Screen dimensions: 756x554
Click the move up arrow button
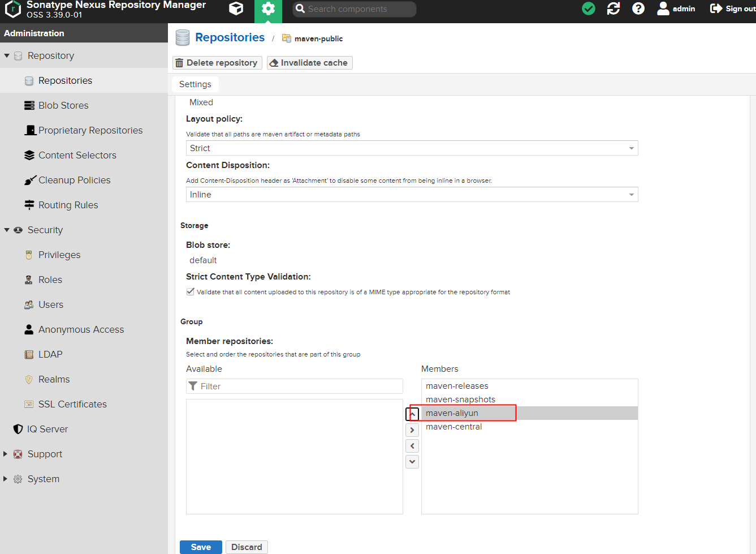412,414
